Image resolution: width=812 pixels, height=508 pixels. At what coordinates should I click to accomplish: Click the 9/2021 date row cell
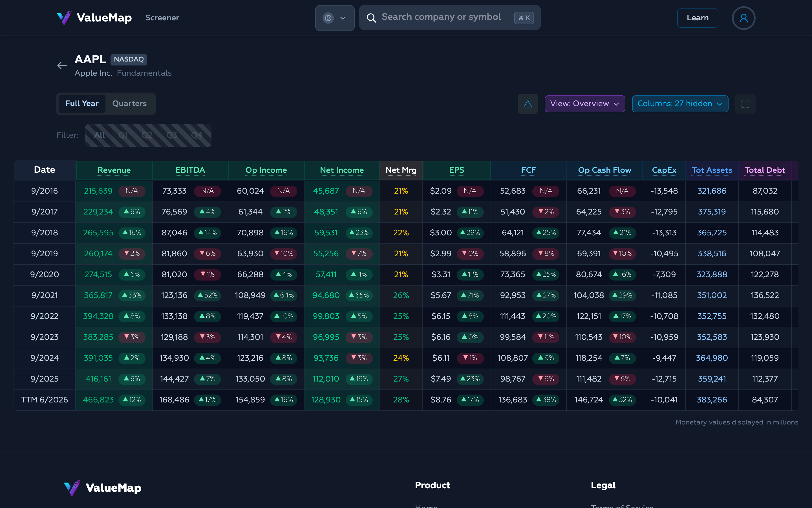(45, 295)
